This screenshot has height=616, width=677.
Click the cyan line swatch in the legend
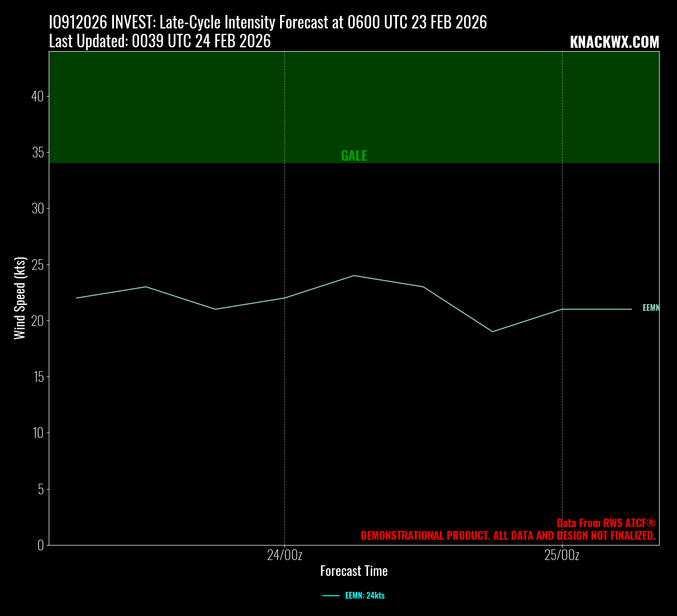tap(331, 596)
